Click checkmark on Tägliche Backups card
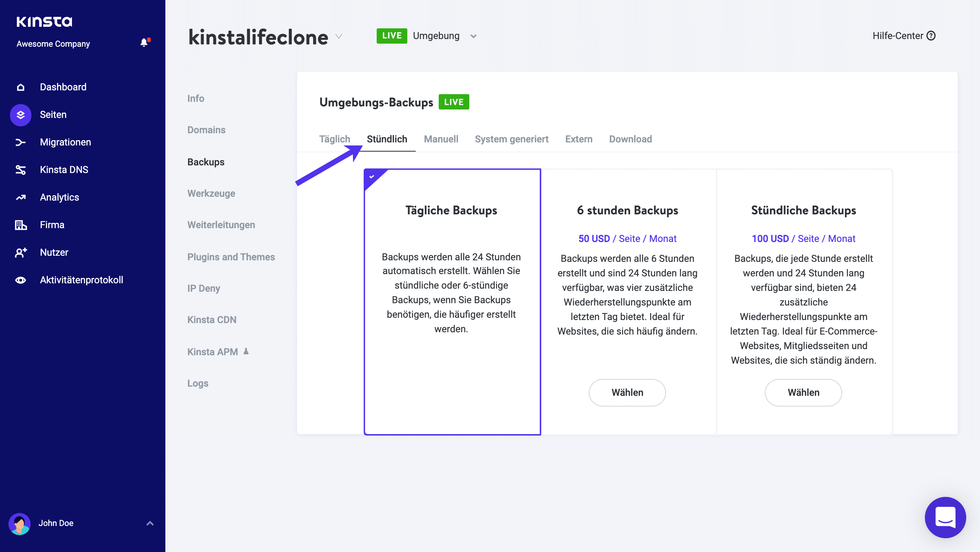The height and width of the screenshot is (552, 980). coord(372,176)
